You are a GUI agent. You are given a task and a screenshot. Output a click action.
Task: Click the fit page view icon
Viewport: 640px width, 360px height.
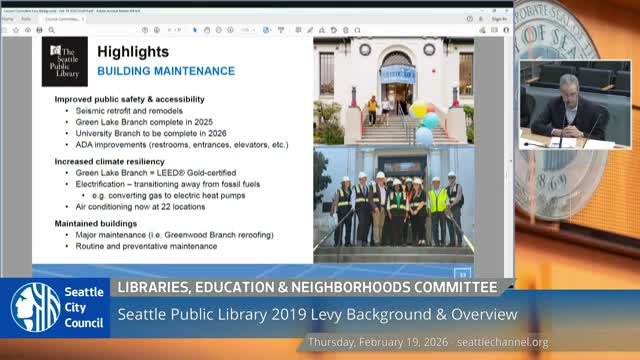[x=267, y=30]
